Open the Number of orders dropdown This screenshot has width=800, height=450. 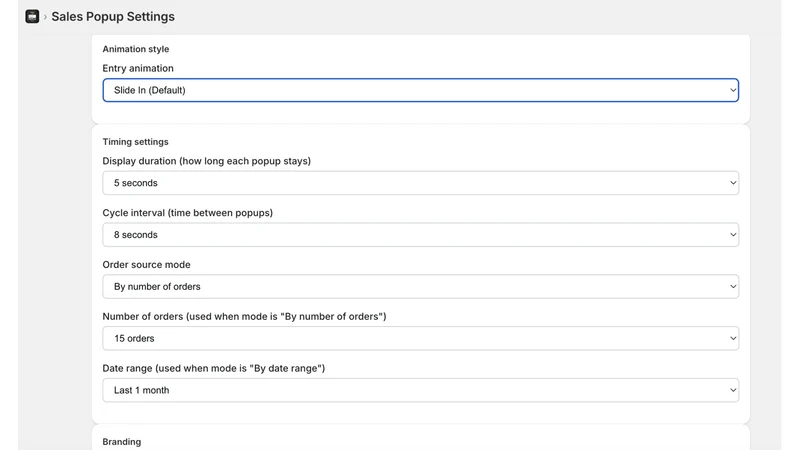pos(420,338)
